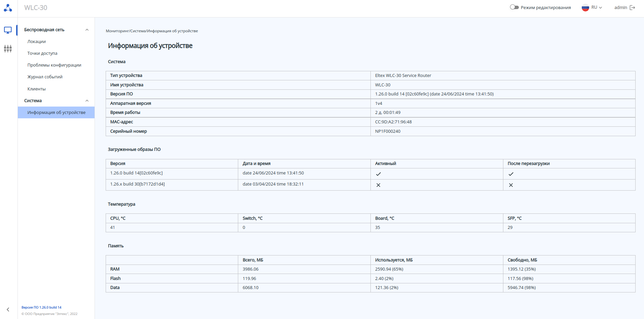Select Клиенты in the sidebar
This screenshot has height=319, width=644.
coord(37,89)
